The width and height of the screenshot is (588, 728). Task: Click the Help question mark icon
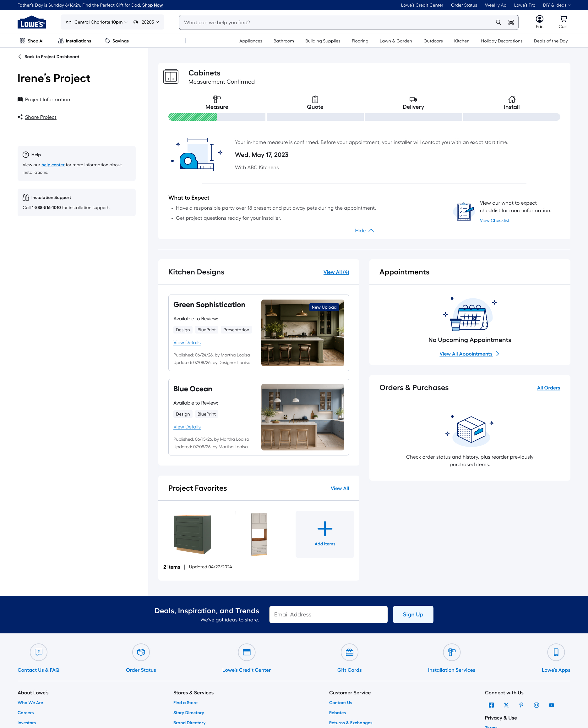(26, 155)
